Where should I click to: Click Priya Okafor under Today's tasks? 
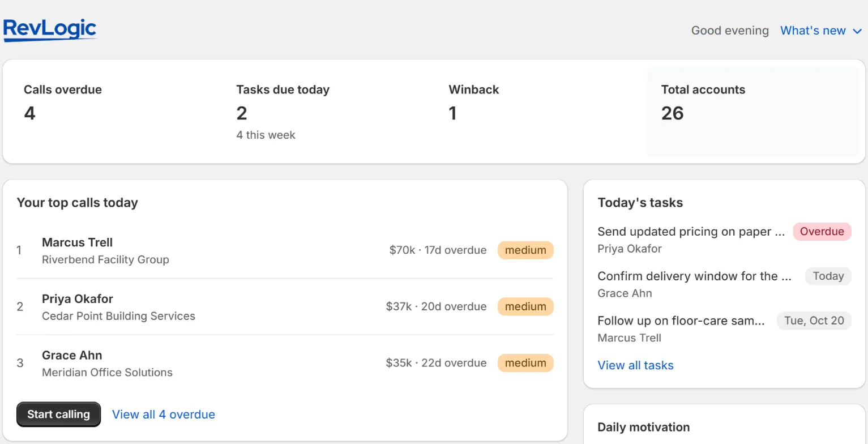pyautogui.click(x=630, y=248)
